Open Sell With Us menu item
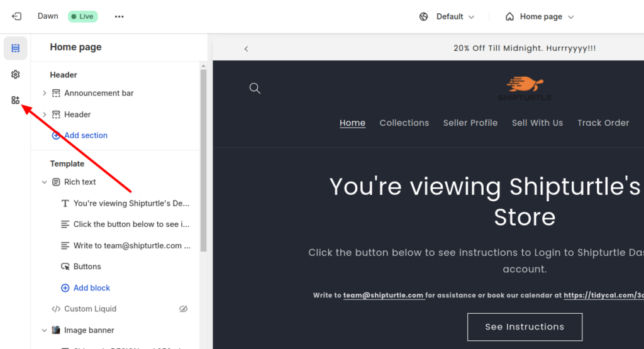This screenshot has width=644, height=349. [537, 123]
